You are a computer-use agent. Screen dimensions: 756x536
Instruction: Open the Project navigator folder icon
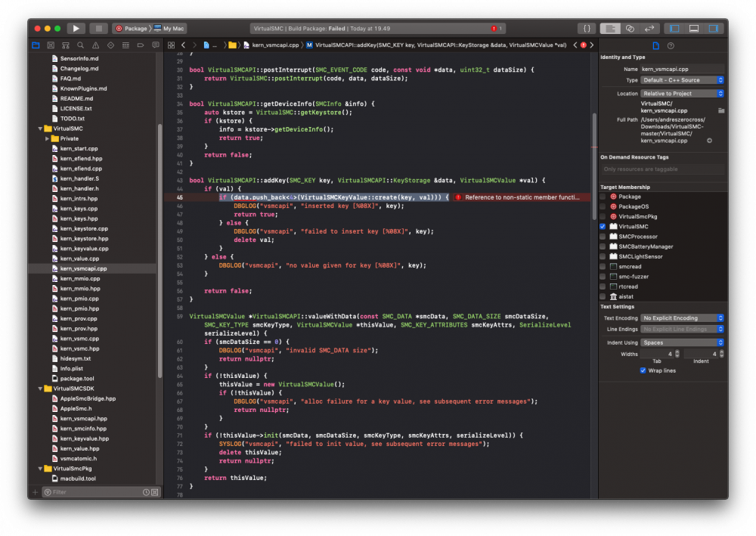coord(36,45)
